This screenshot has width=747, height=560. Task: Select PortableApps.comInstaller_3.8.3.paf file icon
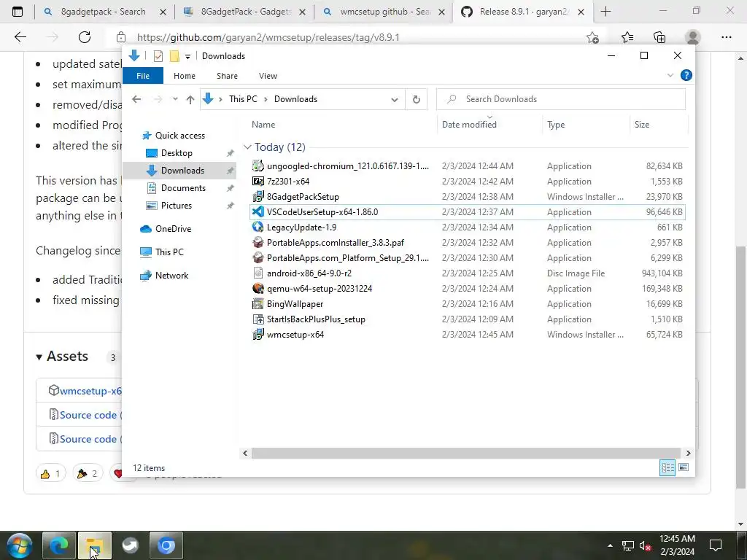click(x=258, y=242)
